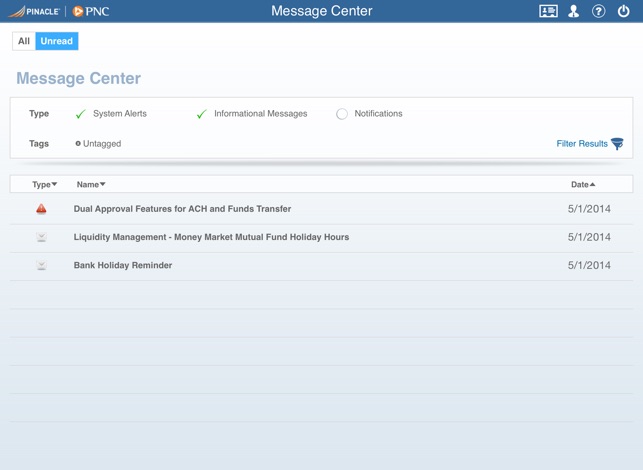Click the envelope icon beside Liquidity Management
This screenshot has height=470, width=643.
(41, 237)
